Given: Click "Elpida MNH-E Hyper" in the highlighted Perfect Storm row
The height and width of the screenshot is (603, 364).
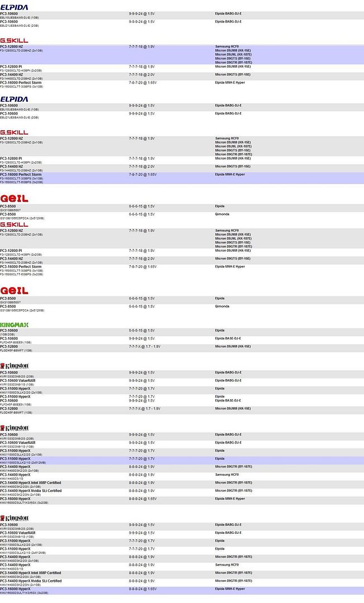Looking at the screenshot, I should (230, 175).
